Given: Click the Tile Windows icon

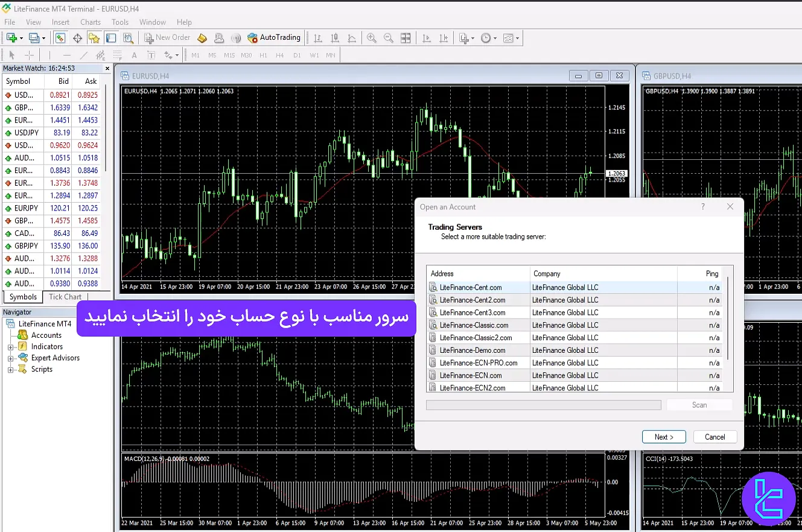Looking at the screenshot, I should coord(406,37).
